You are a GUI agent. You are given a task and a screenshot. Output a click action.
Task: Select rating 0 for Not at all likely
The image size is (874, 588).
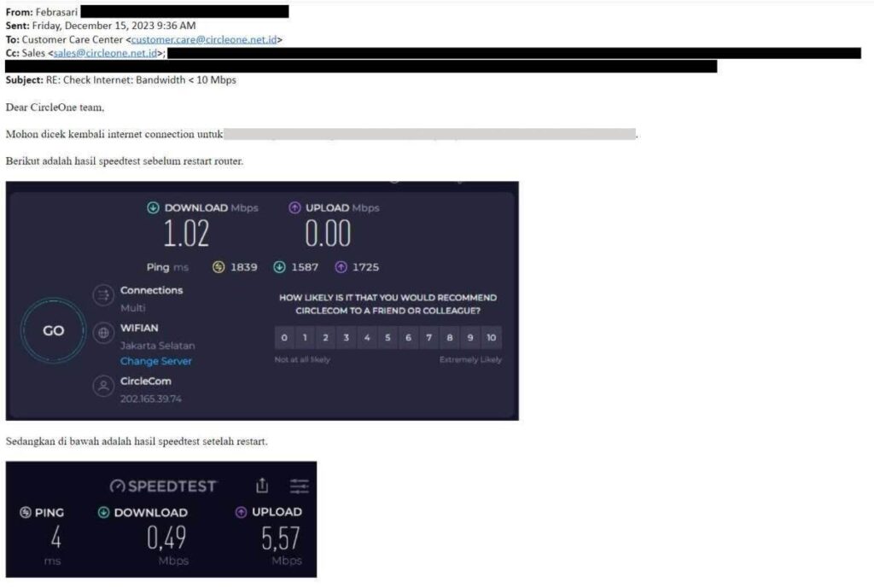tap(283, 337)
